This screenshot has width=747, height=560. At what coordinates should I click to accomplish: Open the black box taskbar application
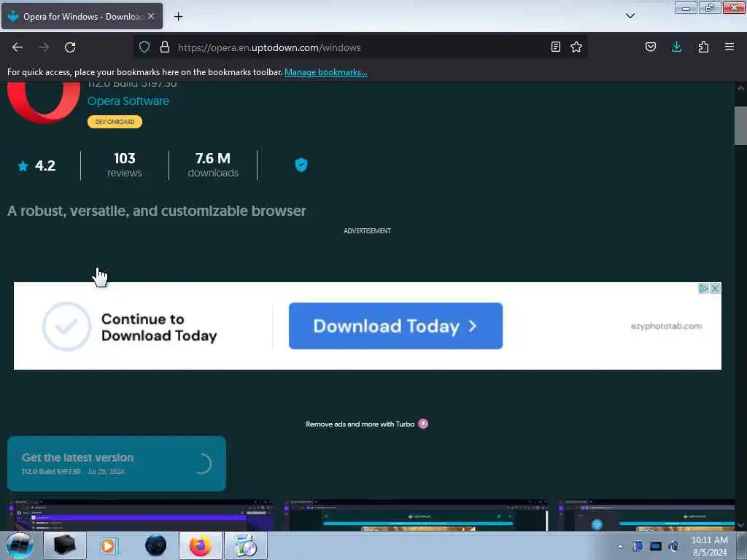65,545
